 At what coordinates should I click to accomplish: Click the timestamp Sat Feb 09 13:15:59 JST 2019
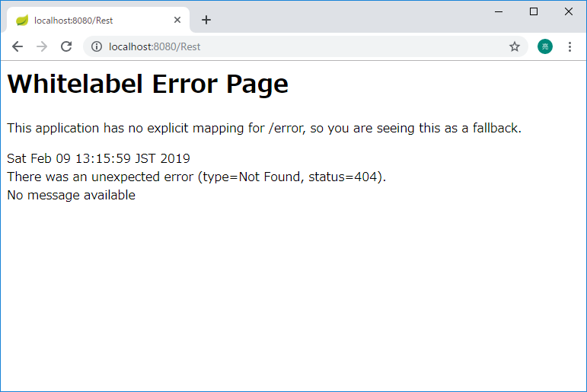(x=98, y=158)
